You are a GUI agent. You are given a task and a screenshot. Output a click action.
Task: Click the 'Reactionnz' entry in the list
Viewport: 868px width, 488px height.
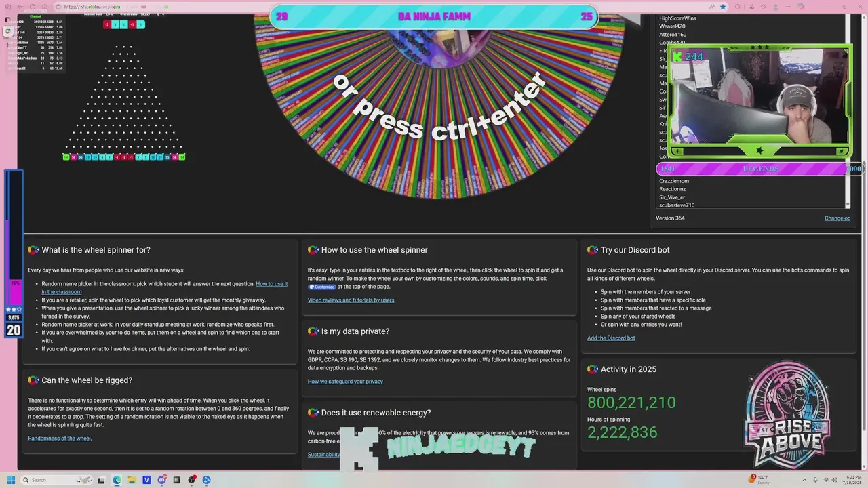pos(673,189)
